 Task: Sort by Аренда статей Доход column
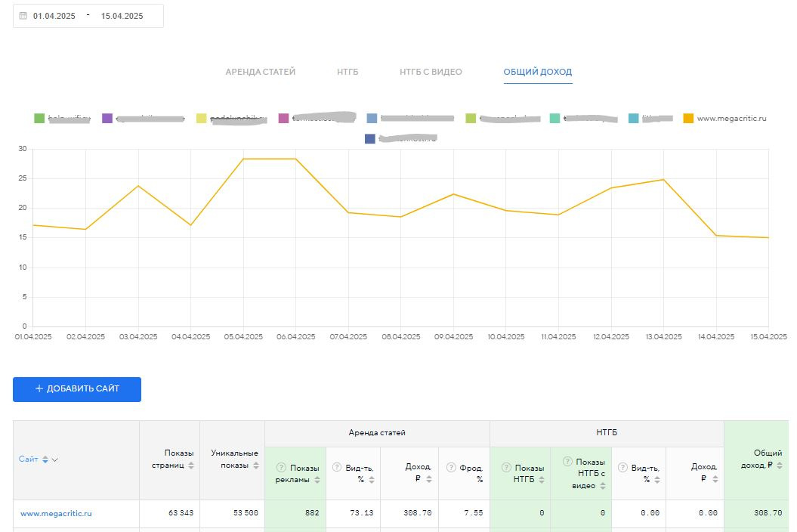429,478
